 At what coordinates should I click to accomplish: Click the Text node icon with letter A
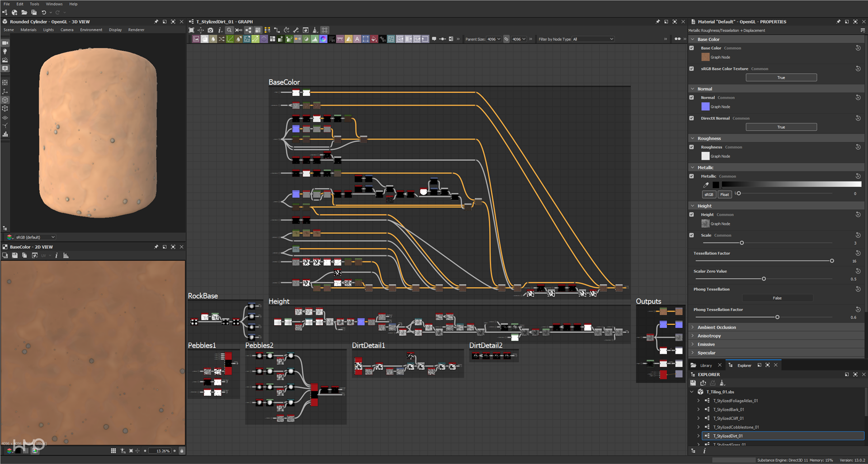click(357, 39)
